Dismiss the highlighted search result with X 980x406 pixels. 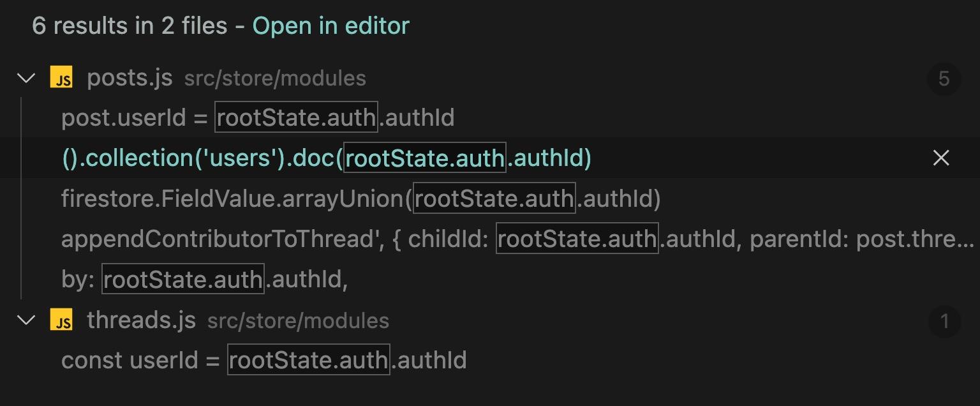(x=941, y=158)
